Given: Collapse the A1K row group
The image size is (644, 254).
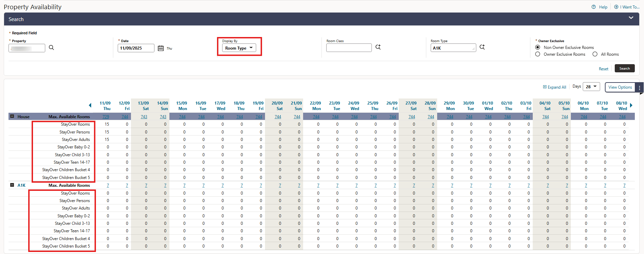Looking at the screenshot, I should (x=12, y=185).
